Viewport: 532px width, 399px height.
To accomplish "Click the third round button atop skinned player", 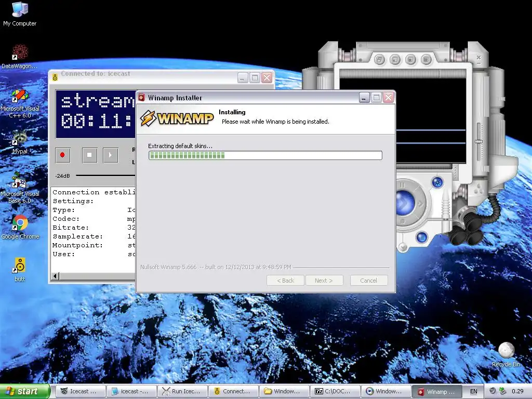I will point(410,60).
